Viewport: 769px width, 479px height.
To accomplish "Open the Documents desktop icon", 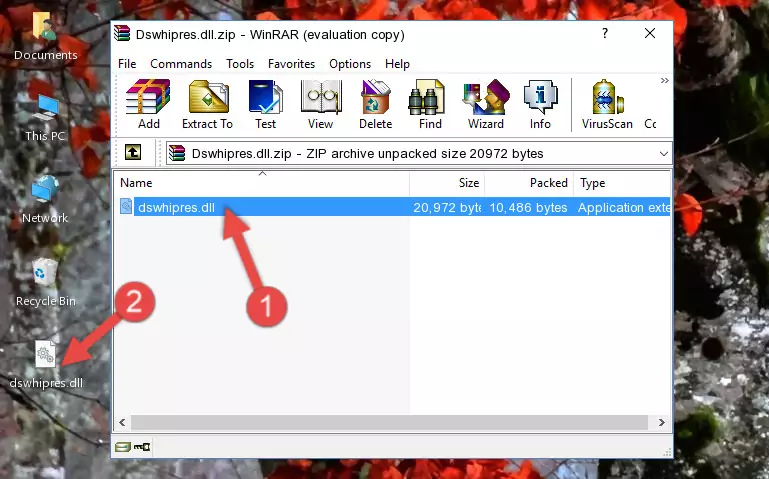I will coord(46,37).
